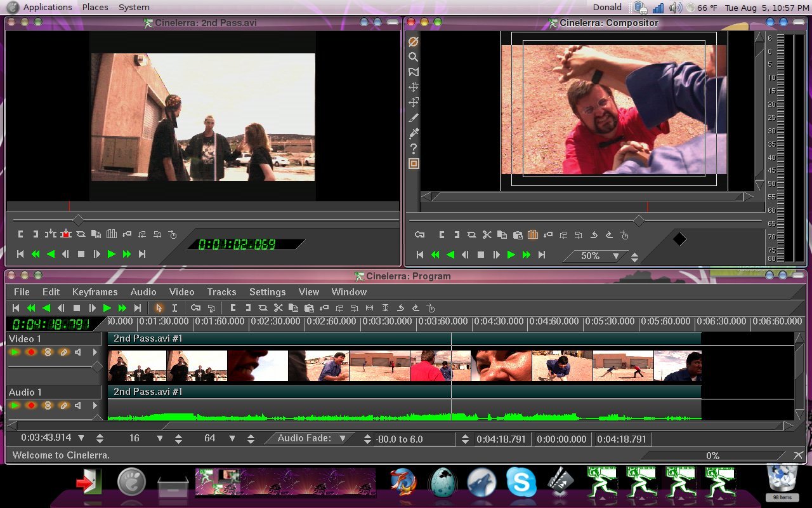Toggle play track on Audio 1

pos(15,405)
